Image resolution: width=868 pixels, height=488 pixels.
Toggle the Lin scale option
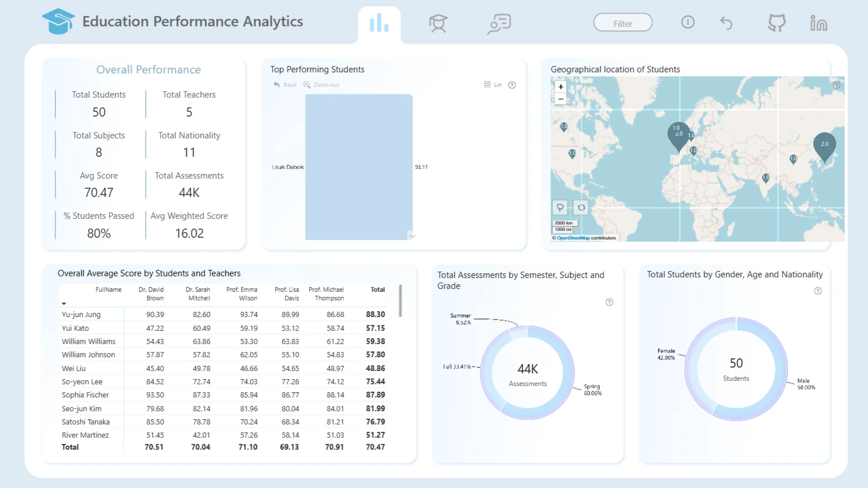coord(493,85)
